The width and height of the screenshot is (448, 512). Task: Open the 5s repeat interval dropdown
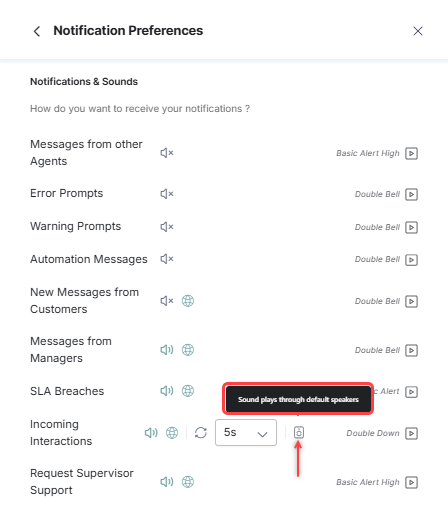coord(246,432)
